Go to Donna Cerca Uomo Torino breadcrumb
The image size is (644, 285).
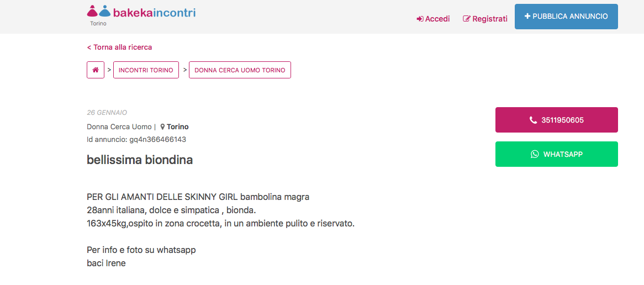(x=240, y=70)
